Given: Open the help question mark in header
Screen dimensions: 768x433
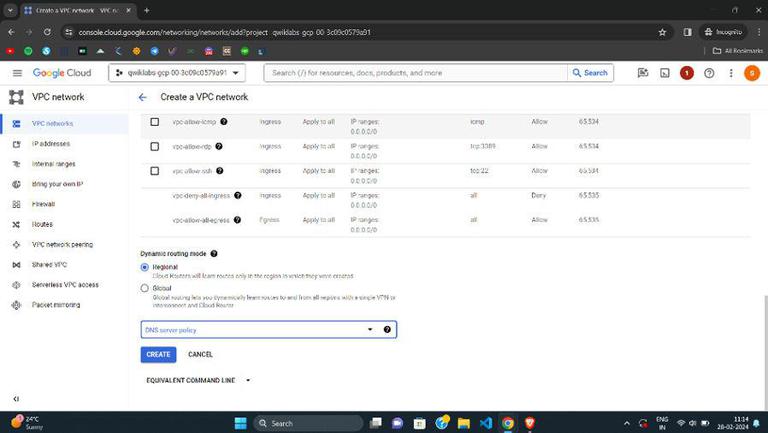Looking at the screenshot, I should [x=709, y=73].
